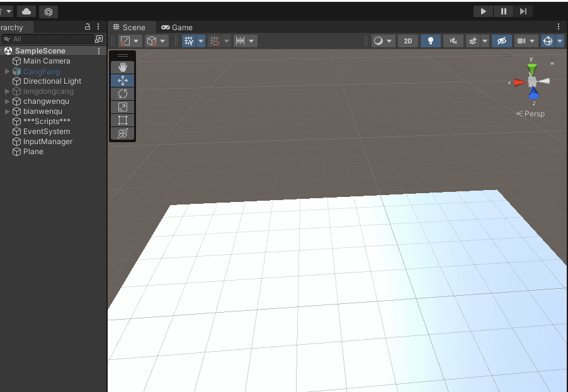Viewport: 568px width, 392px height.
Task: Open the Tool Handle Position dropdown
Action: [136, 41]
